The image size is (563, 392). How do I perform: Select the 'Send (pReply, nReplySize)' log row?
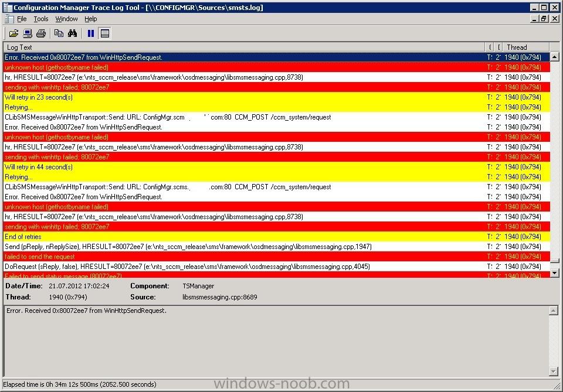276,246
